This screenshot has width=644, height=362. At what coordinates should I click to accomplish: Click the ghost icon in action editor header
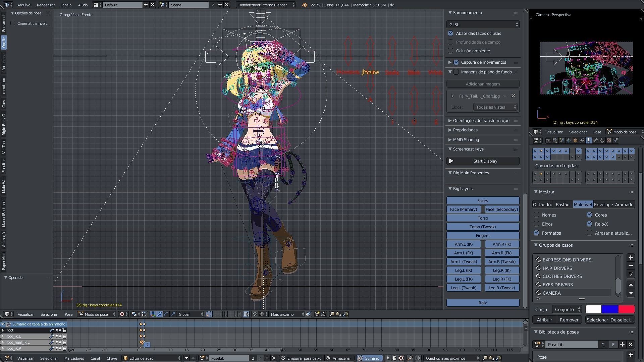tap(394, 358)
